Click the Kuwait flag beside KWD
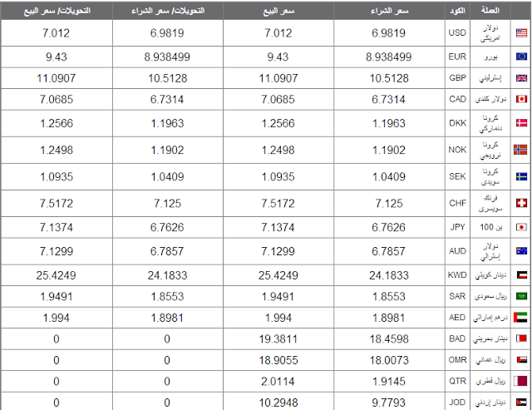The width and height of the screenshot is (532, 410). [x=521, y=274]
